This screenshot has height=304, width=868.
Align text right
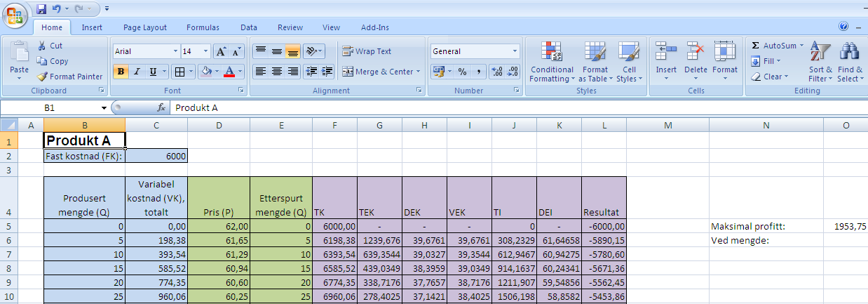(293, 72)
